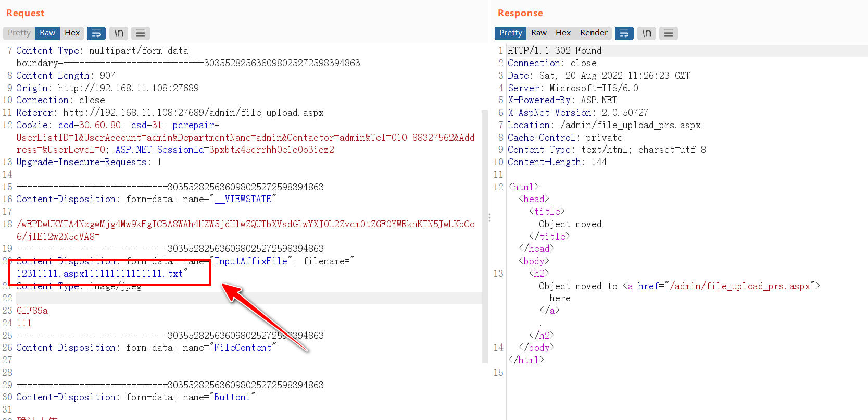Screen dimensions: 868x420
Task: Click the X-AspNet-Version header line
Action: click(x=578, y=113)
